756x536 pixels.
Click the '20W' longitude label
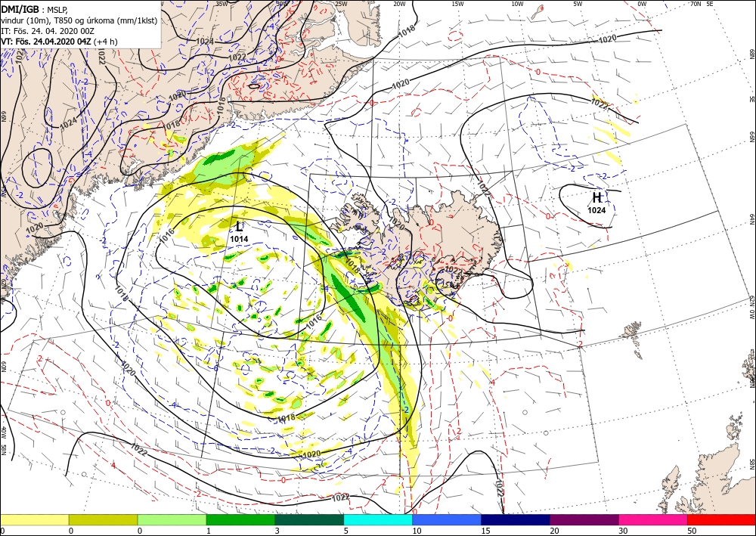pos(399,4)
